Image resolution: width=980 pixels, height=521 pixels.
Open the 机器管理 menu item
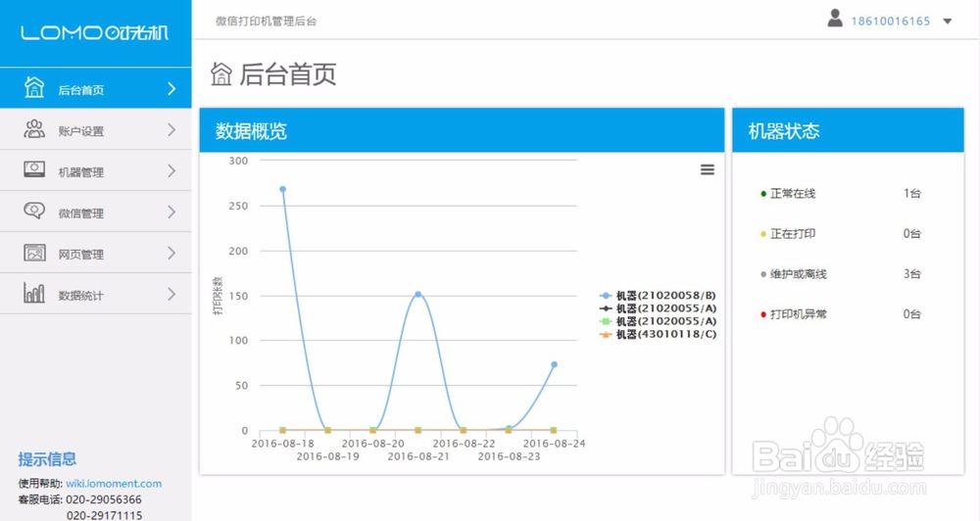pos(96,170)
